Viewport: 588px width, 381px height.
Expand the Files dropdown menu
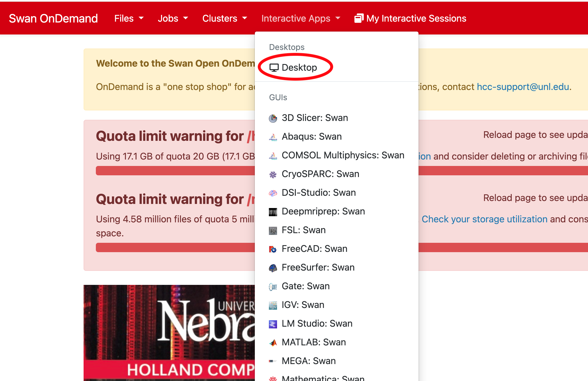tap(129, 18)
